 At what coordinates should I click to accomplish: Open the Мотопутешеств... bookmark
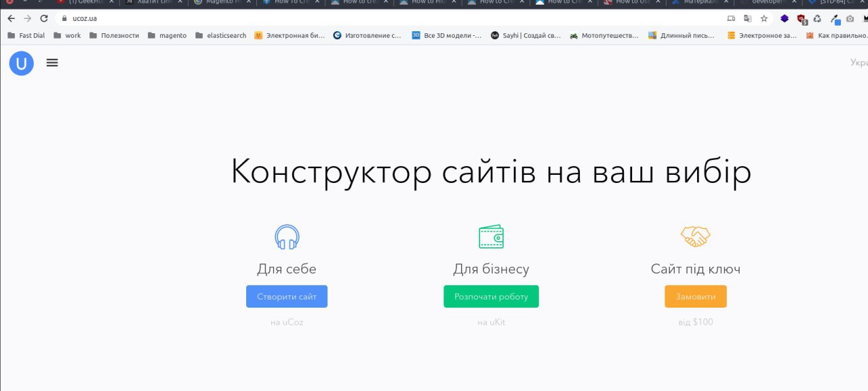[604, 35]
